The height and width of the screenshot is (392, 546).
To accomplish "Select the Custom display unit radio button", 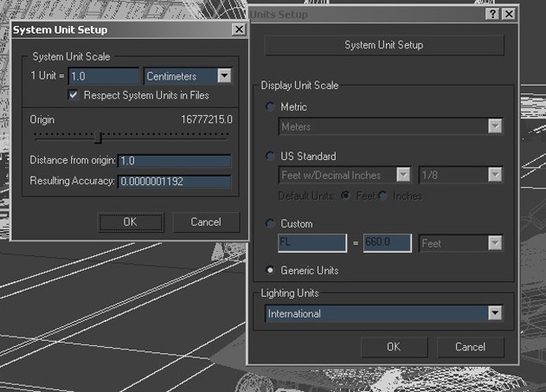I will click(271, 223).
